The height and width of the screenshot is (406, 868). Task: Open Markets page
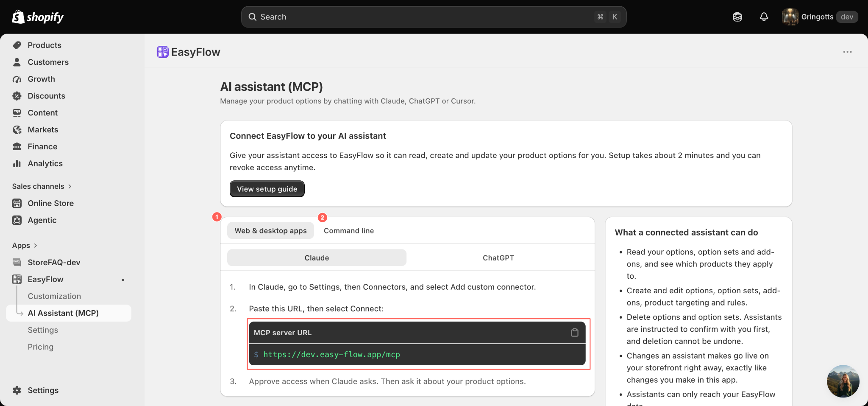coord(43,130)
